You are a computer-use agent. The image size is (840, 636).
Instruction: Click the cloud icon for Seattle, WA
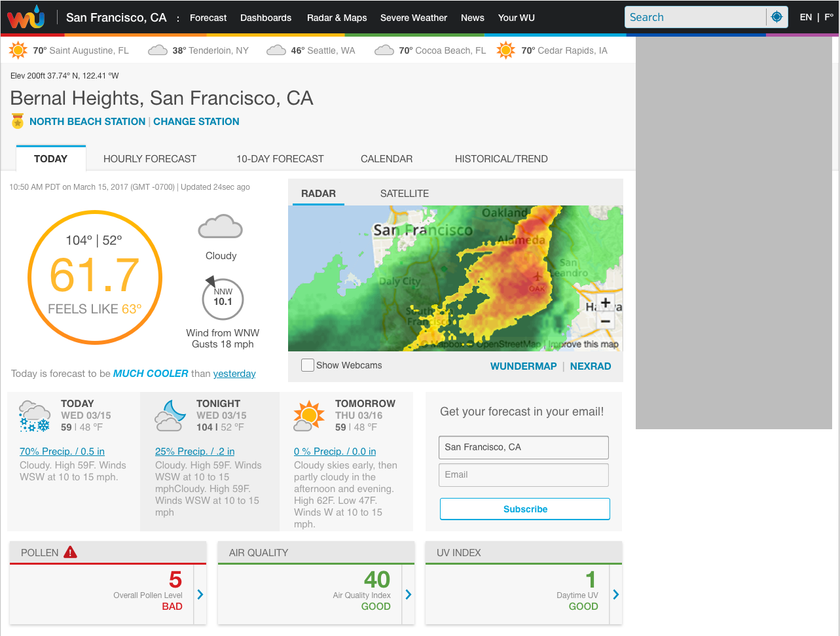[276, 50]
